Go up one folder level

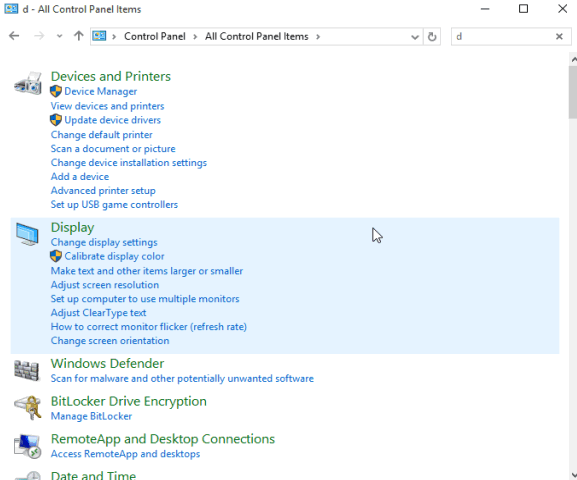tap(78, 36)
